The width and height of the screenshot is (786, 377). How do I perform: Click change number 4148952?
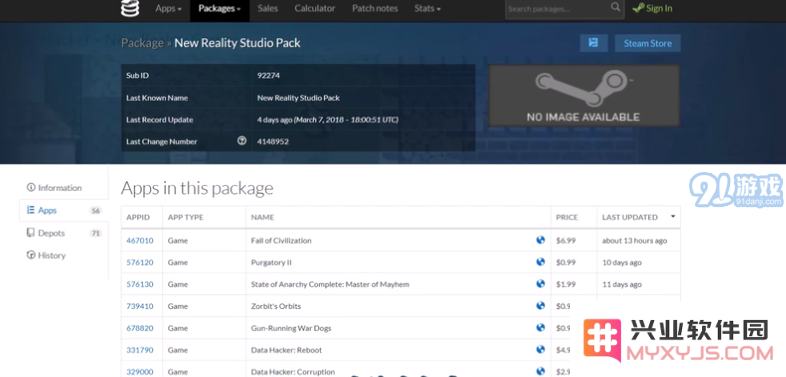coord(273,141)
